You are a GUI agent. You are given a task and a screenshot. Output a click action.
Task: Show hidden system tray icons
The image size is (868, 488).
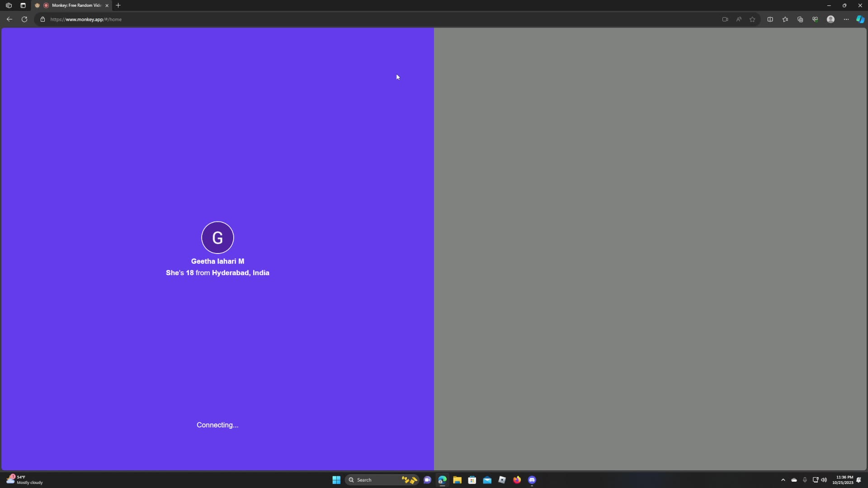click(x=783, y=480)
